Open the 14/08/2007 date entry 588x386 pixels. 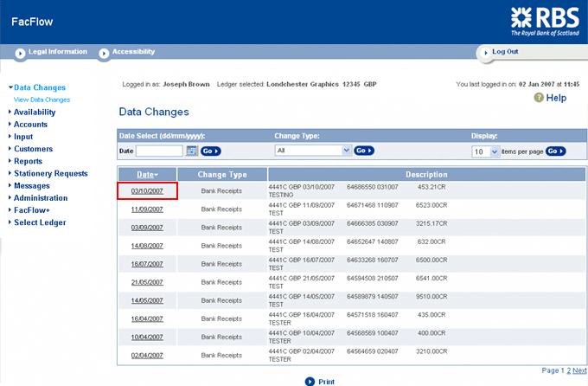[147, 246]
